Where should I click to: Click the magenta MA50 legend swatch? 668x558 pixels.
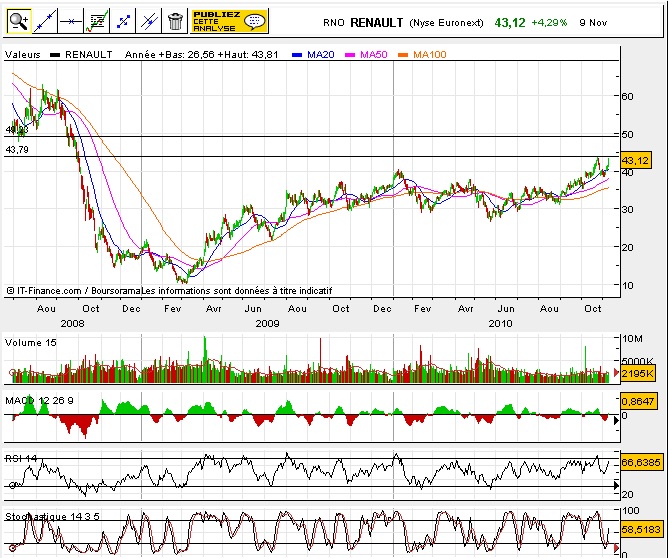click(x=350, y=55)
